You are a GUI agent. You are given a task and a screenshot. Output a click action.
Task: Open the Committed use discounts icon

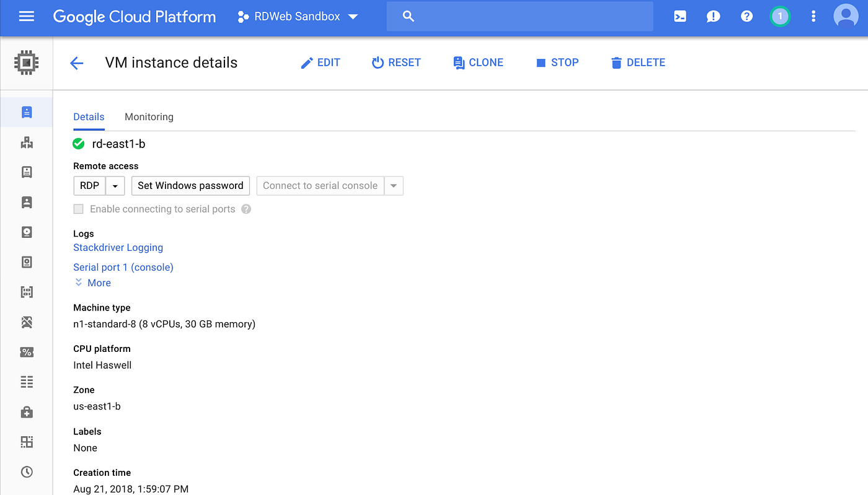(x=26, y=351)
